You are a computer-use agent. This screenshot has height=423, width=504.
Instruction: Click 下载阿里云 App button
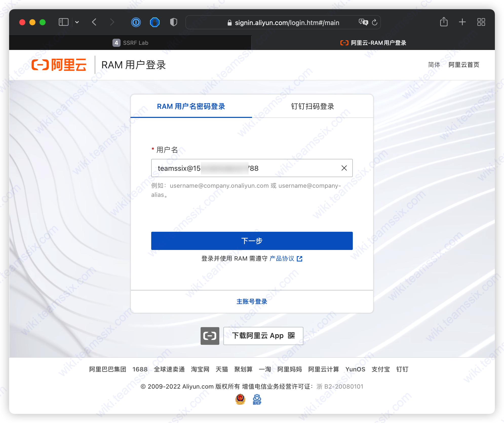[x=263, y=336]
